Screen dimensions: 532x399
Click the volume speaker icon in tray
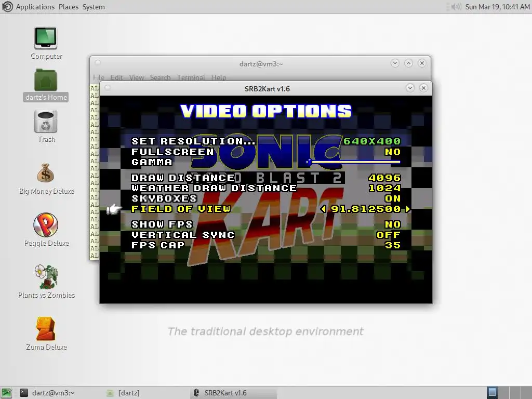click(456, 7)
